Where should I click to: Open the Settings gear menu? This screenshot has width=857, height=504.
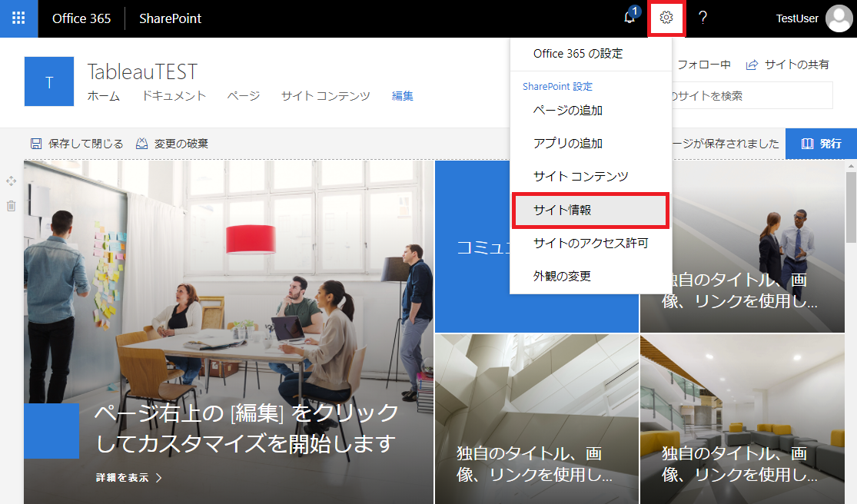click(x=666, y=18)
